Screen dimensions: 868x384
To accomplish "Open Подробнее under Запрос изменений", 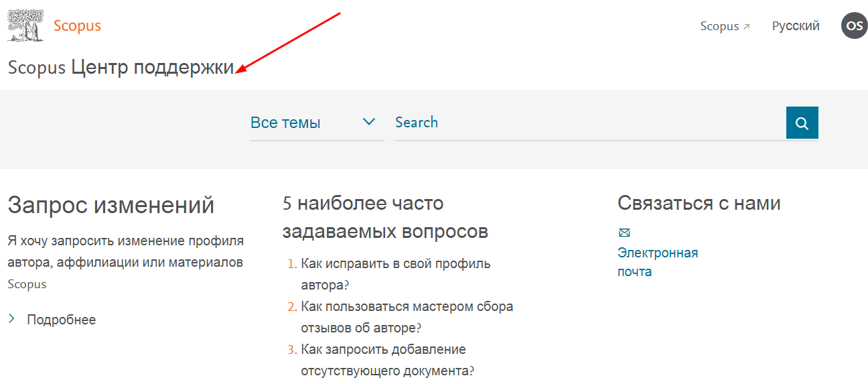I will (61, 320).
